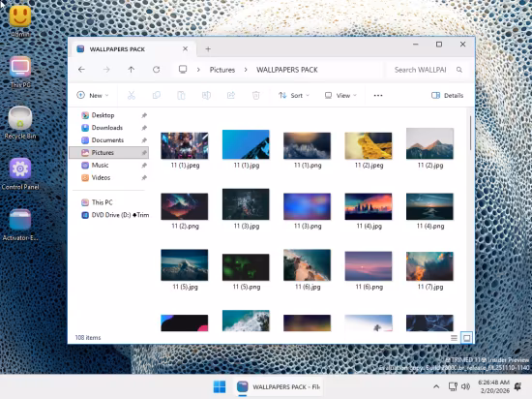Select the WALLPAPERS PACK tab
The height and width of the screenshot is (399, 532).
click(x=133, y=49)
